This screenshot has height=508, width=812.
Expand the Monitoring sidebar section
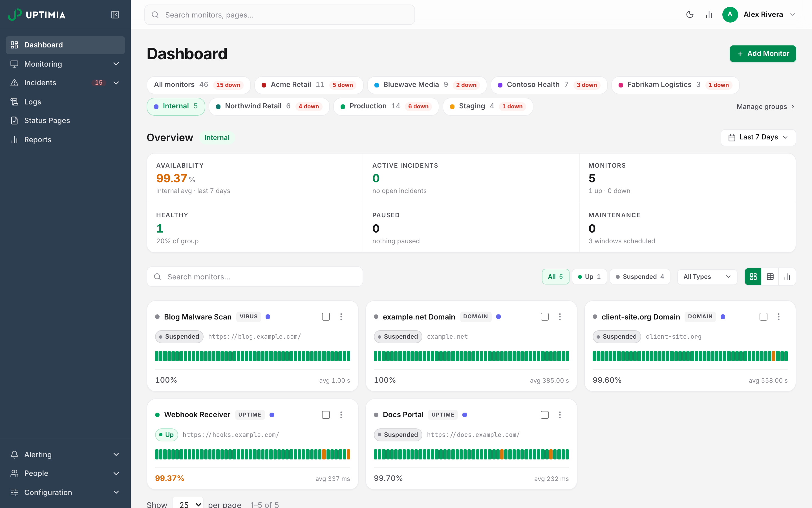point(65,64)
